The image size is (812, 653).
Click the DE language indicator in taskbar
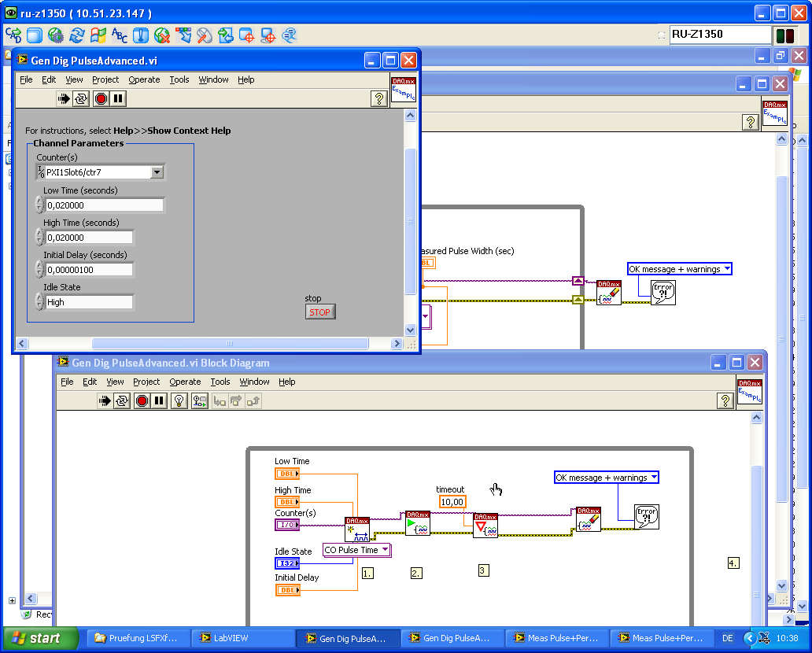pos(728,638)
